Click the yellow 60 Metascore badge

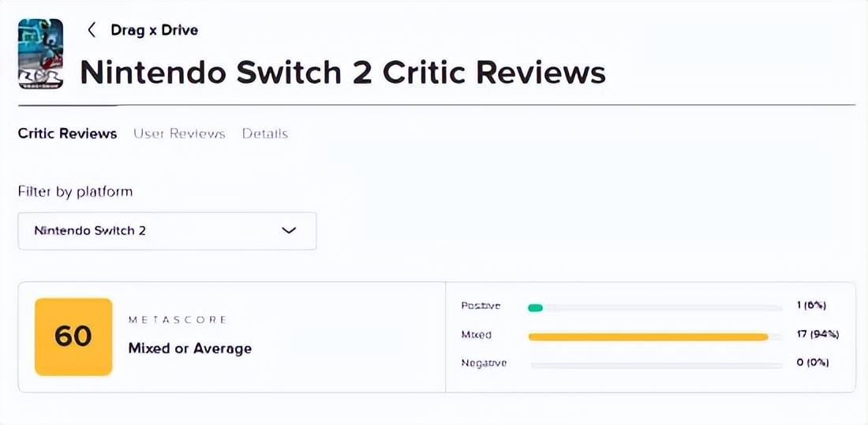[73, 337]
